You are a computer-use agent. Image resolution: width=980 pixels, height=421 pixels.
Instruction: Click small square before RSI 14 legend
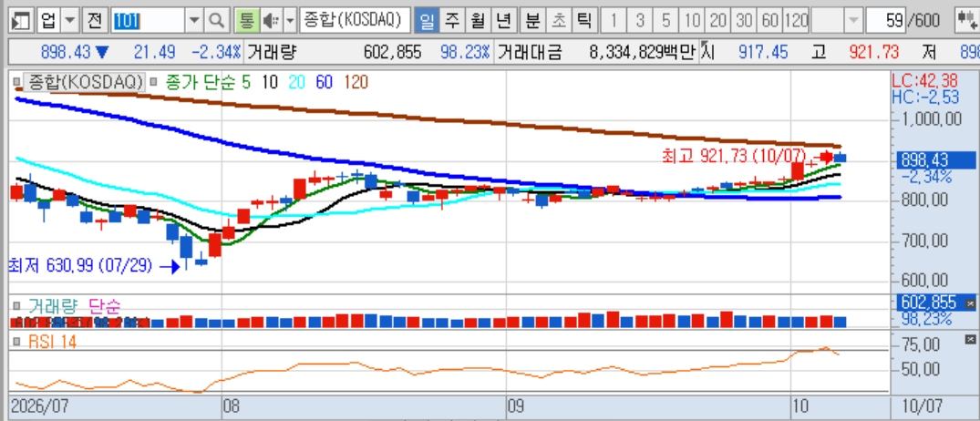click(17, 342)
